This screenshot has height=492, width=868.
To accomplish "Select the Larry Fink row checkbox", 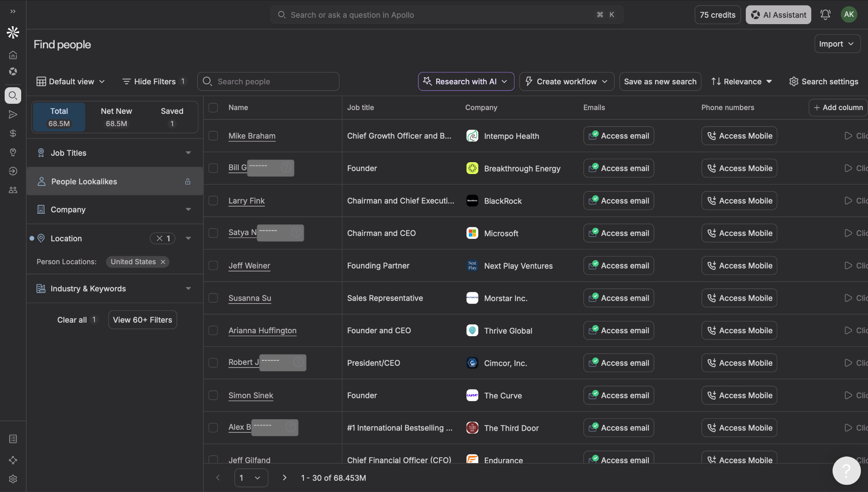I will point(213,200).
